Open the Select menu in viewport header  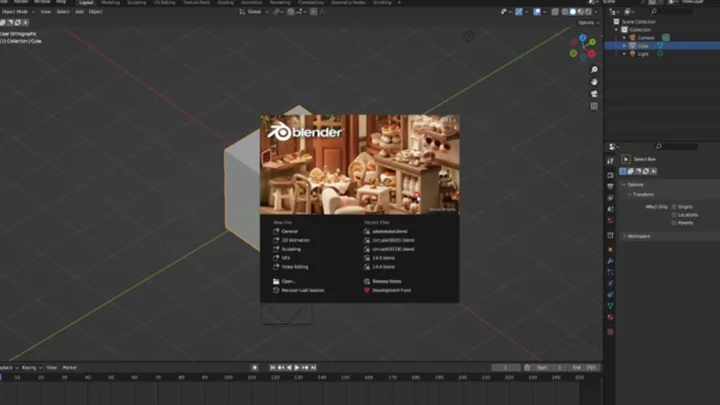pos(63,12)
